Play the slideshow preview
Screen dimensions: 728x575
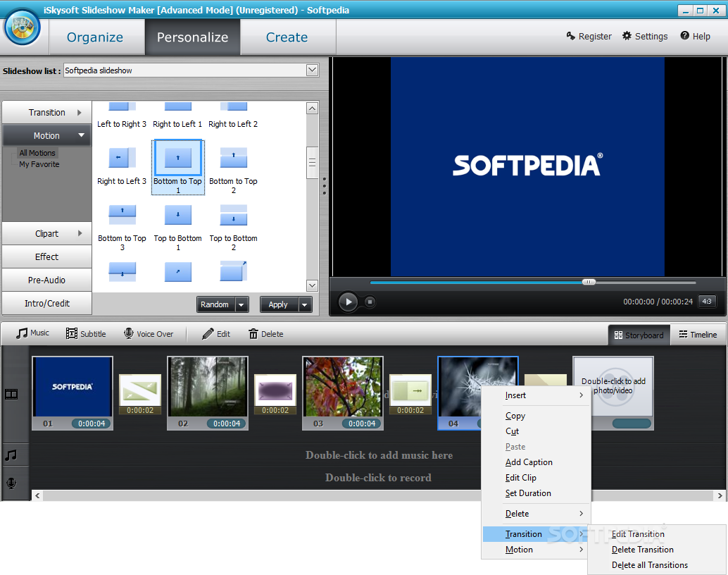pyautogui.click(x=349, y=302)
